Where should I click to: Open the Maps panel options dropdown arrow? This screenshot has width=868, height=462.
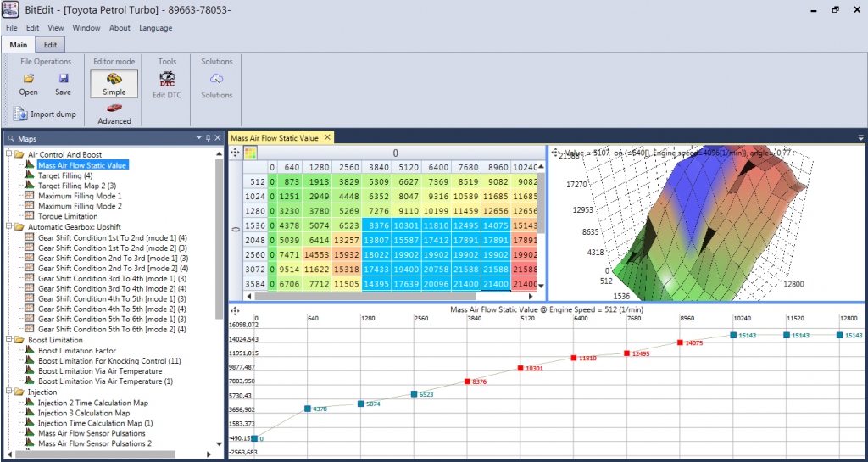(x=198, y=138)
